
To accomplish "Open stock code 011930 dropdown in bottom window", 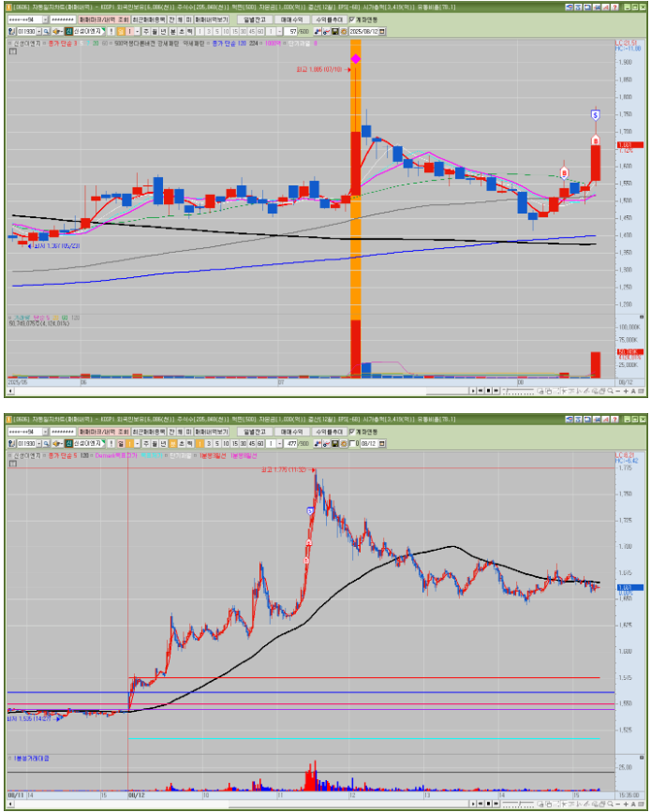I will (38, 444).
